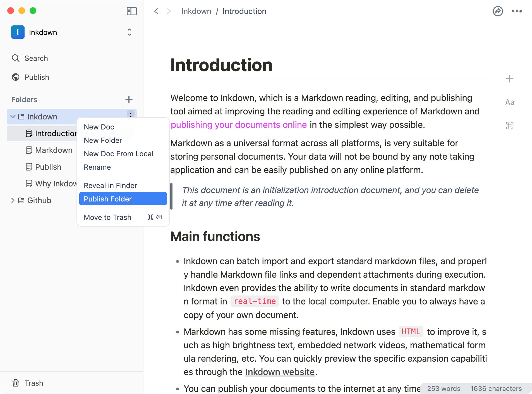Open the Inkdown website link

coord(279,372)
